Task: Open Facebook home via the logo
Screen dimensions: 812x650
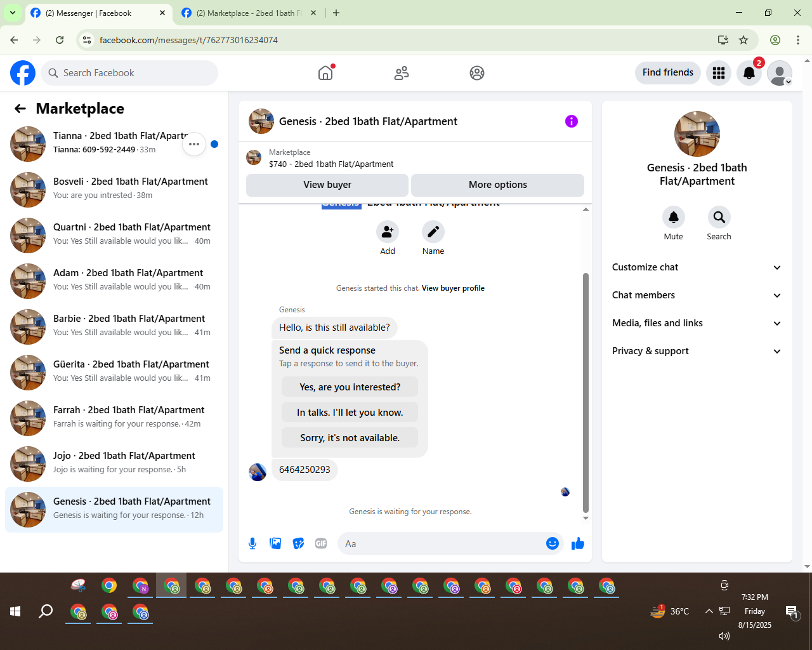Action: coord(23,73)
